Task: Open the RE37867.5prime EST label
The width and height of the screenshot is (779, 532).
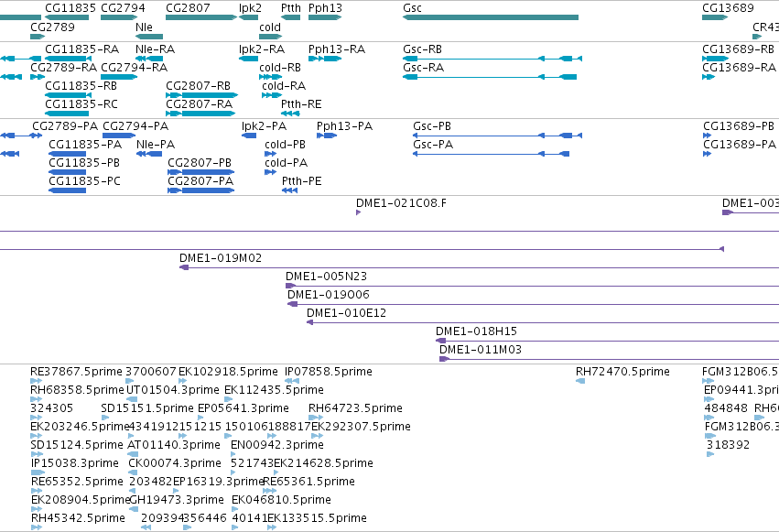Action: (x=76, y=372)
